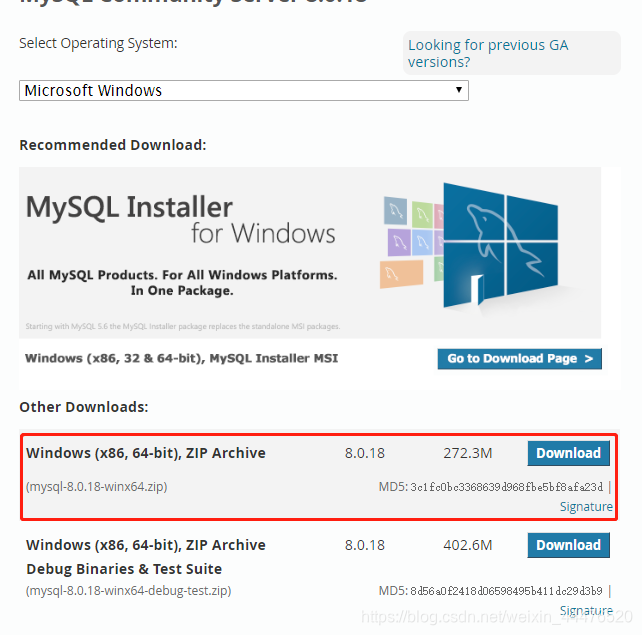The image size is (642, 635).
Task: Click the 8.0.18 version in the 402.6M row
Action: point(365,545)
